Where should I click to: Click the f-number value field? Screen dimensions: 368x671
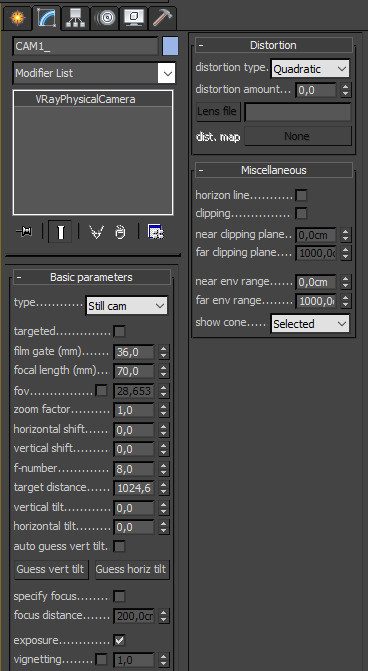(134, 469)
